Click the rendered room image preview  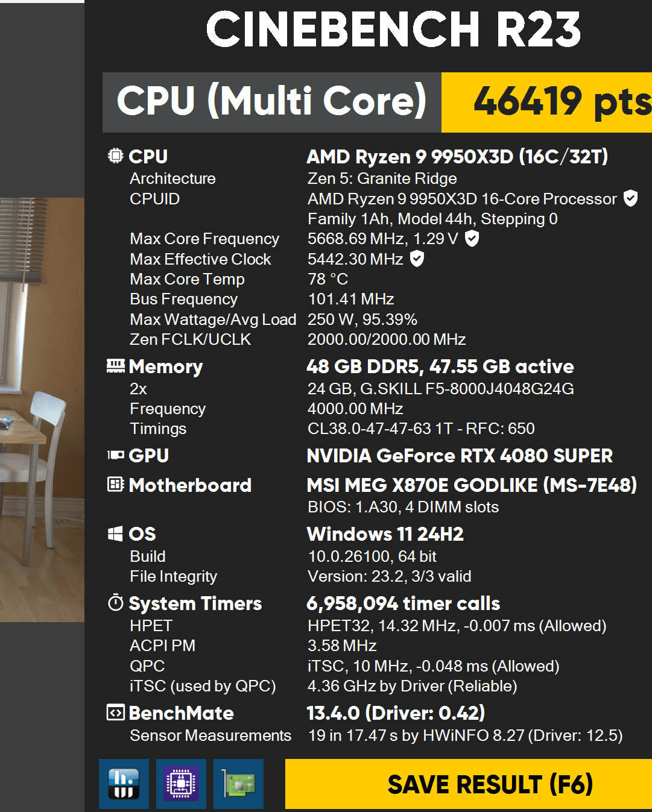click(42, 410)
